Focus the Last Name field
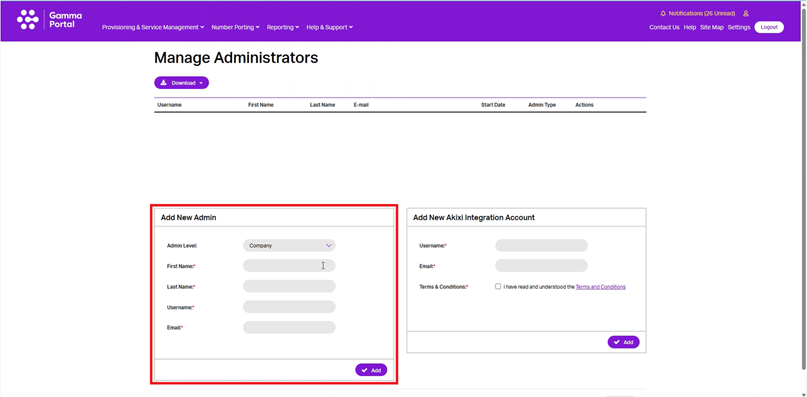This screenshot has width=807, height=397. click(289, 286)
